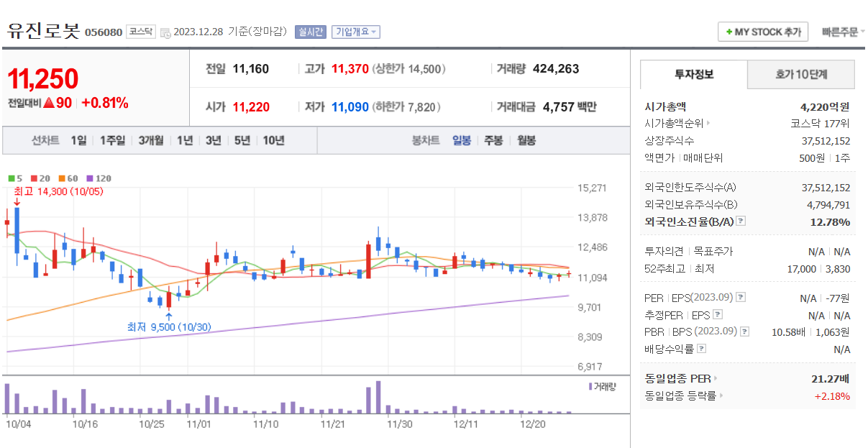Click the 유진로봇 stock name title
Viewport: 868px width, 448px height.
[x=43, y=31]
